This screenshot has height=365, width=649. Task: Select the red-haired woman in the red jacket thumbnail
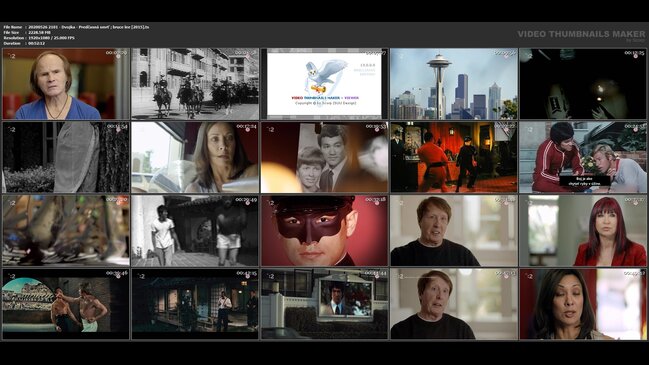pos(583,231)
